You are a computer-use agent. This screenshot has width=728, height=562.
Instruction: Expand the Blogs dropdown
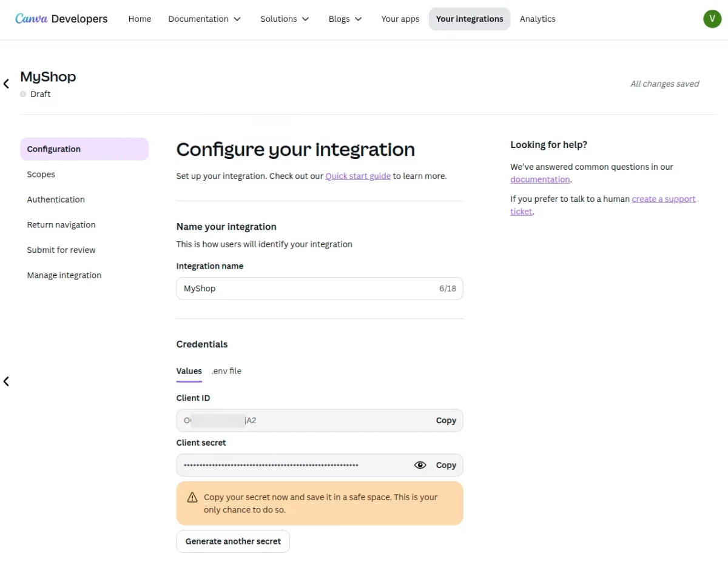(x=345, y=19)
